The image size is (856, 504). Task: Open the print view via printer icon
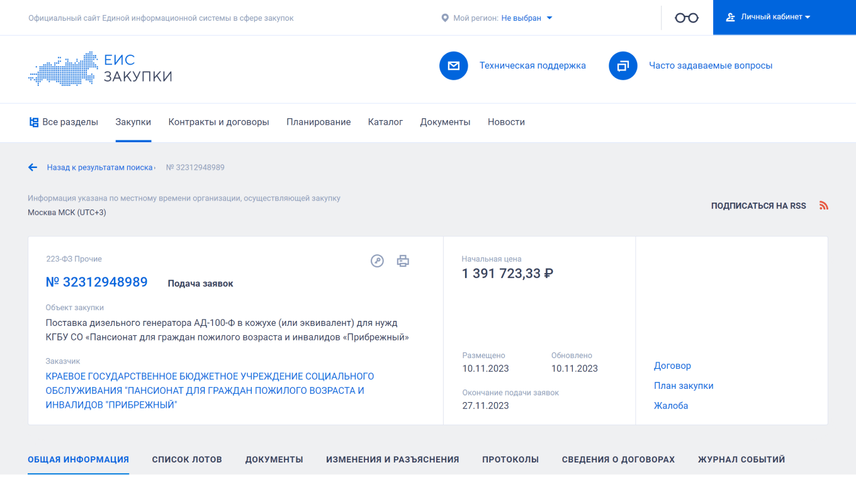tap(403, 260)
